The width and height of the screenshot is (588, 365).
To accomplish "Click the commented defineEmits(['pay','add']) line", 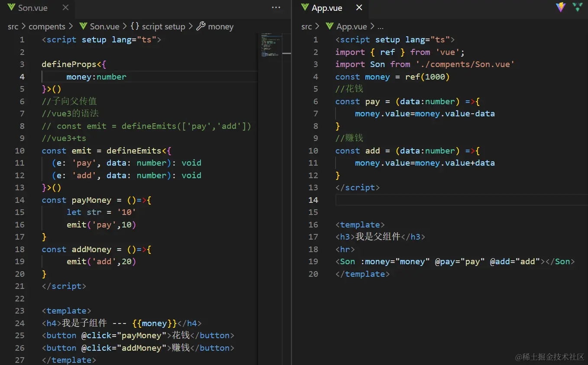I will click(146, 126).
